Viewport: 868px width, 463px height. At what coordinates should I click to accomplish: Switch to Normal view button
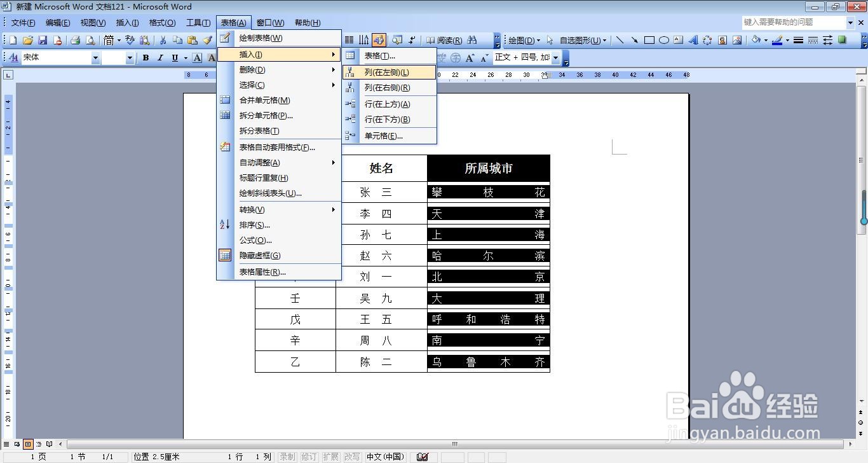coord(8,444)
